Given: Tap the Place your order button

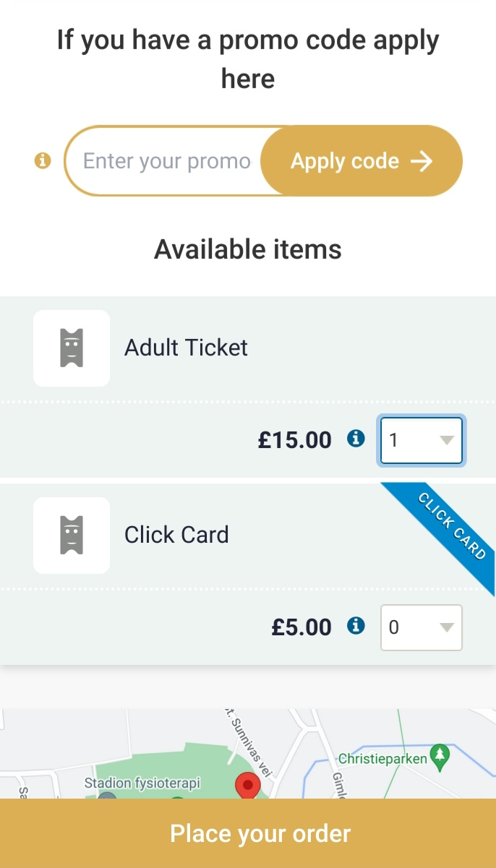Looking at the screenshot, I should pyautogui.click(x=248, y=833).
